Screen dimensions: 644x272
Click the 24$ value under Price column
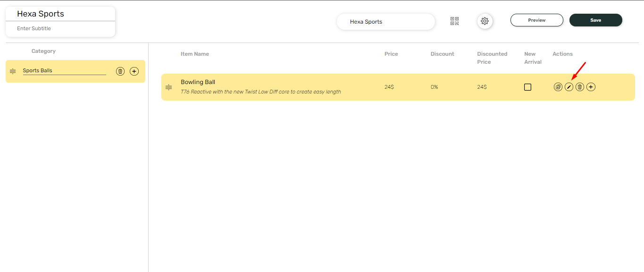(x=389, y=87)
